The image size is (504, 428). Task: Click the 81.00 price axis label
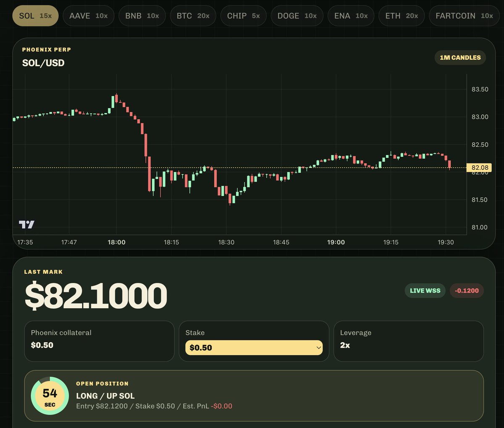(x=480, y=227)
